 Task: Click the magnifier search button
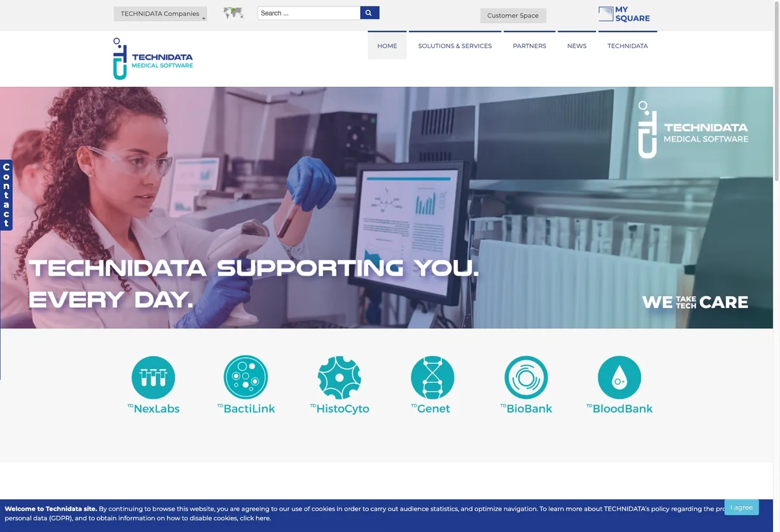369,13
